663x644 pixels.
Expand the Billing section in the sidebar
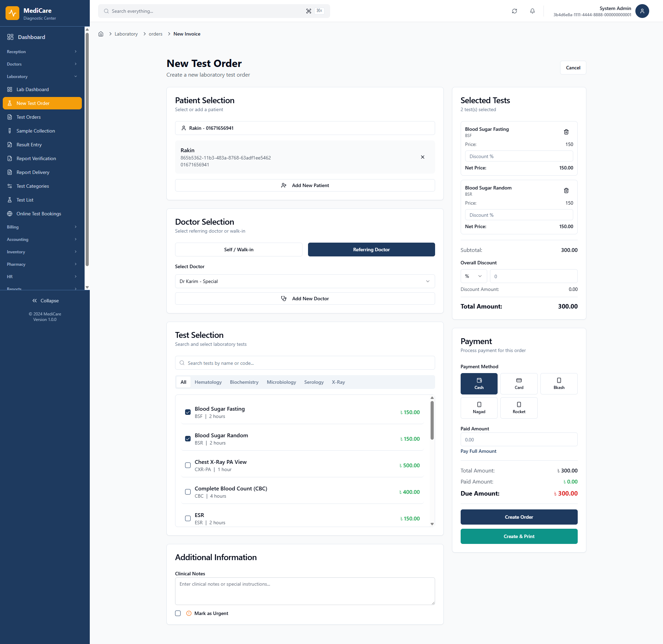(x=42, y=227)
